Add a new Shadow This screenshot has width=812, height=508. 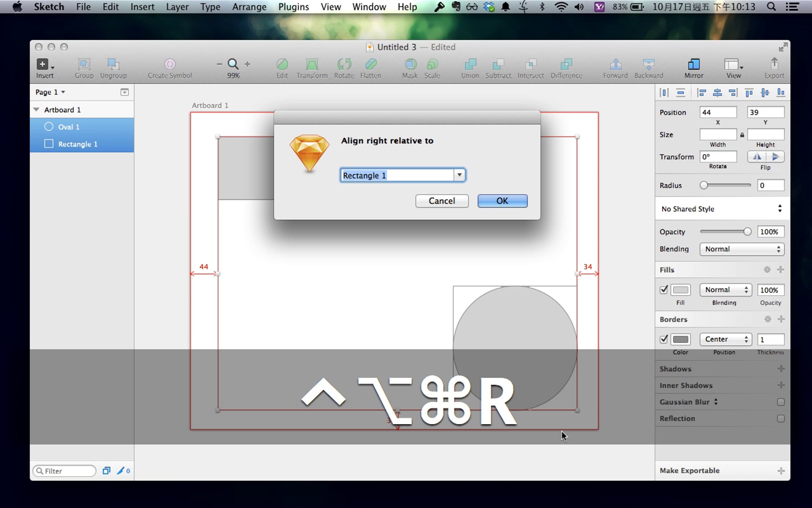(781, 368)
